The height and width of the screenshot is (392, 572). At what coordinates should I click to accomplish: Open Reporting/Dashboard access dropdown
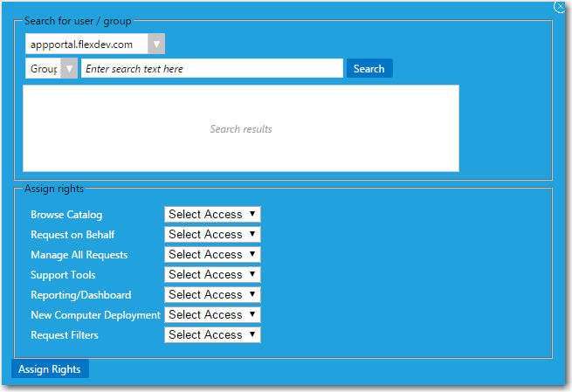tap(212, 294)
